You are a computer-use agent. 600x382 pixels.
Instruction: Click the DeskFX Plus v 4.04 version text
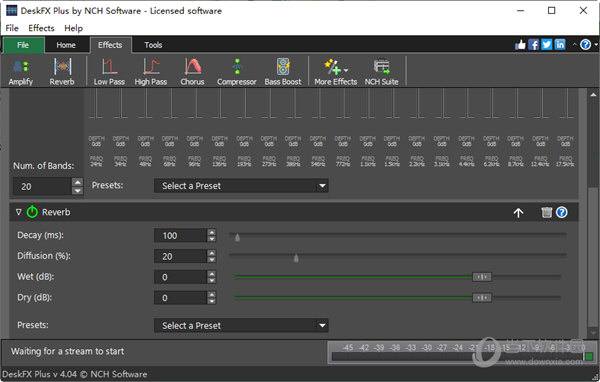point(75,374)
